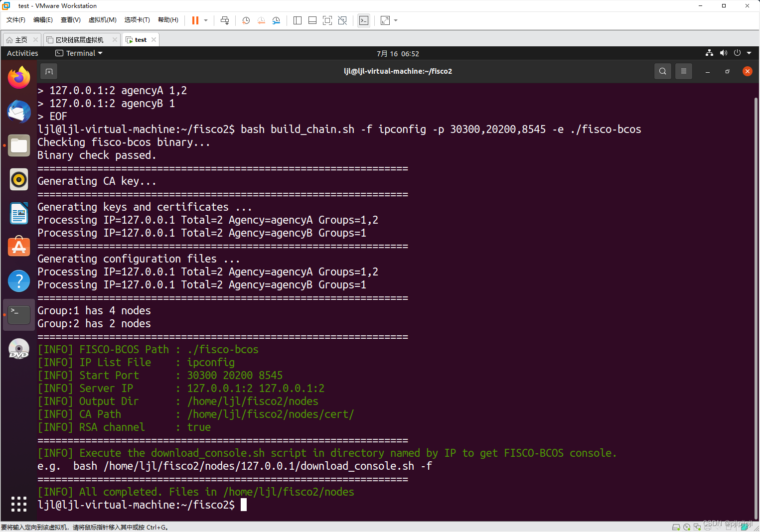The width and height of the screenshot is (760, 532).
Task: Click the 'Generating CA key...' line
Action: tap(97, 181)
